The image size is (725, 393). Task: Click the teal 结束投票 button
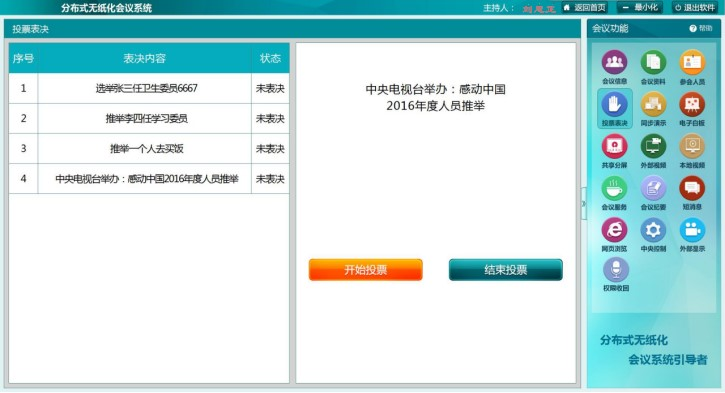[x=506, y=270]
